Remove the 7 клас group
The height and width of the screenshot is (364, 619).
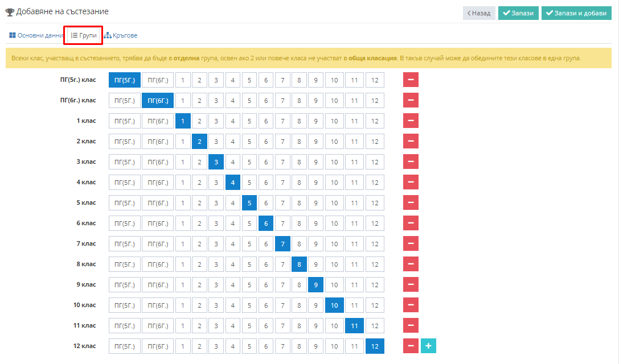pyautogui.click(x=410, y=243)
